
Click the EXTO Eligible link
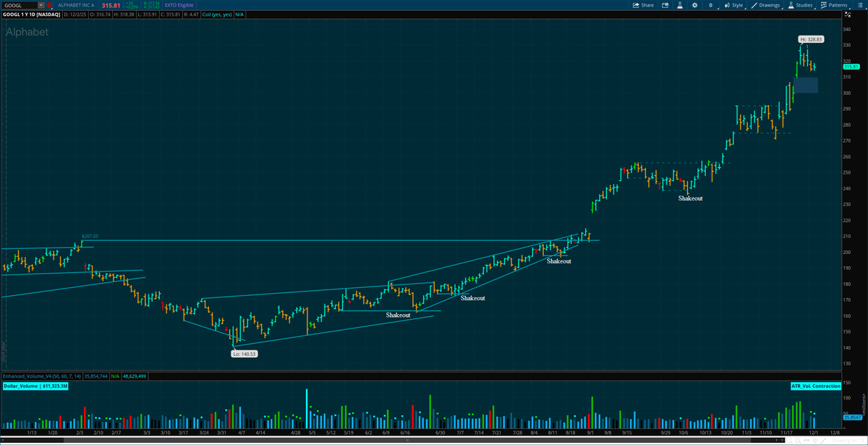[x=179, y=4]
